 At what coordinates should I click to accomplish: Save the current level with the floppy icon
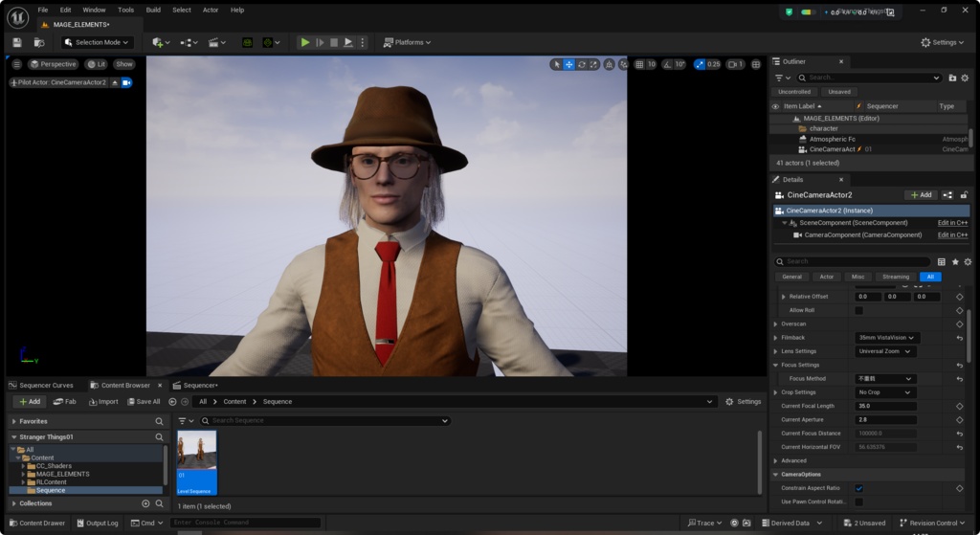click(17, 42)
